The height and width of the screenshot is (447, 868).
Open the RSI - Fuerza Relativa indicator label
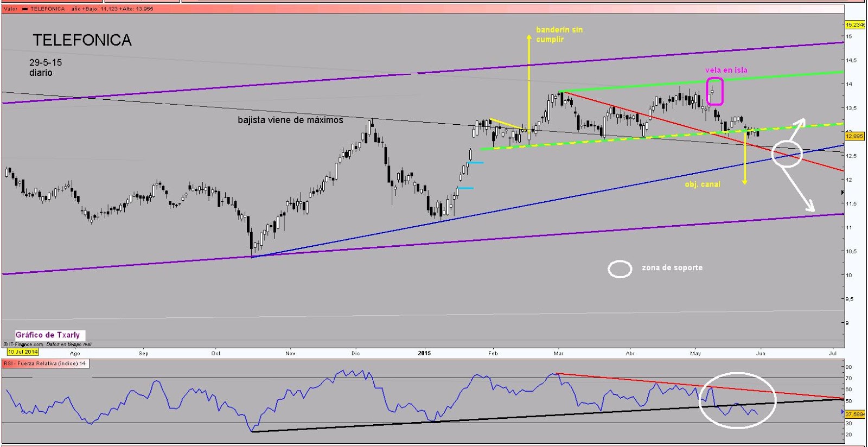point(46,363)
